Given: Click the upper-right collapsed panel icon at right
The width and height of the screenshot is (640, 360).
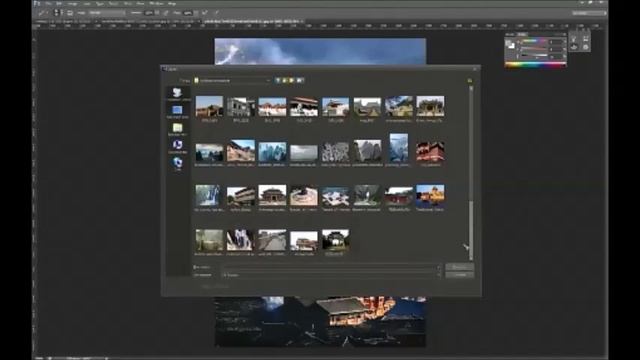Looking at the screenshot, I should coord(586,39).
